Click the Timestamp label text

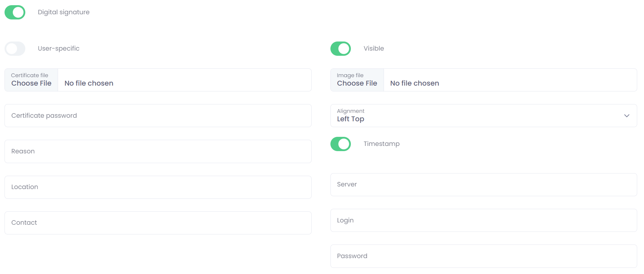coord(381,144)
